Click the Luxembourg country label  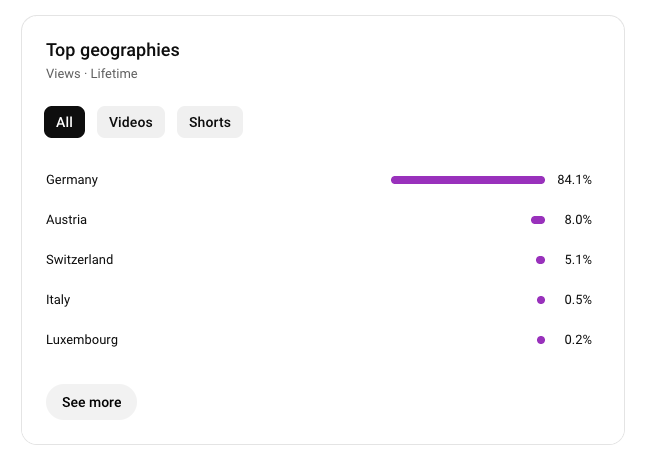(x=82, y=340)
